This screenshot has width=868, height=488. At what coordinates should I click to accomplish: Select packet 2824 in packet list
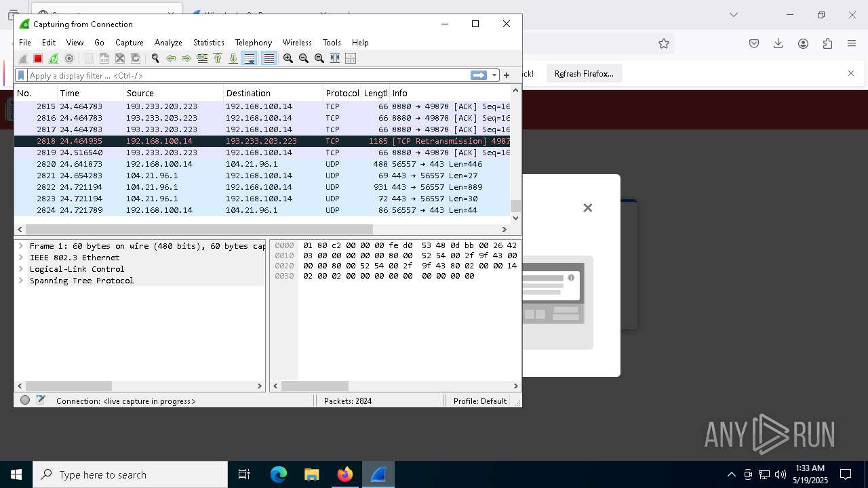(x=262, y=210)
